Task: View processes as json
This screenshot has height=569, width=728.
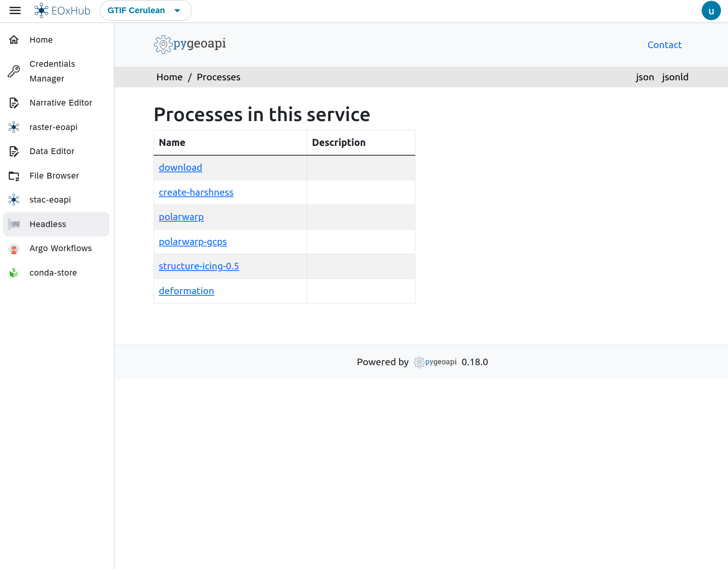Action: (644, 77)
